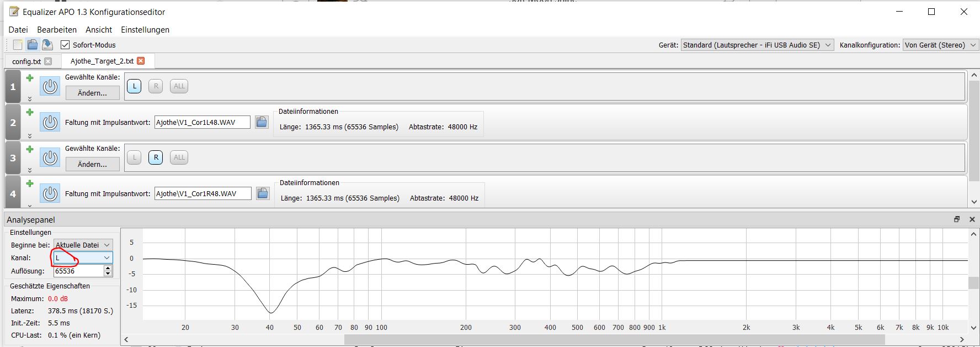Screen dimensions: 980x347
Task: Click the V1_Cor1R48.WAV path field
Action: pos(203,193)
